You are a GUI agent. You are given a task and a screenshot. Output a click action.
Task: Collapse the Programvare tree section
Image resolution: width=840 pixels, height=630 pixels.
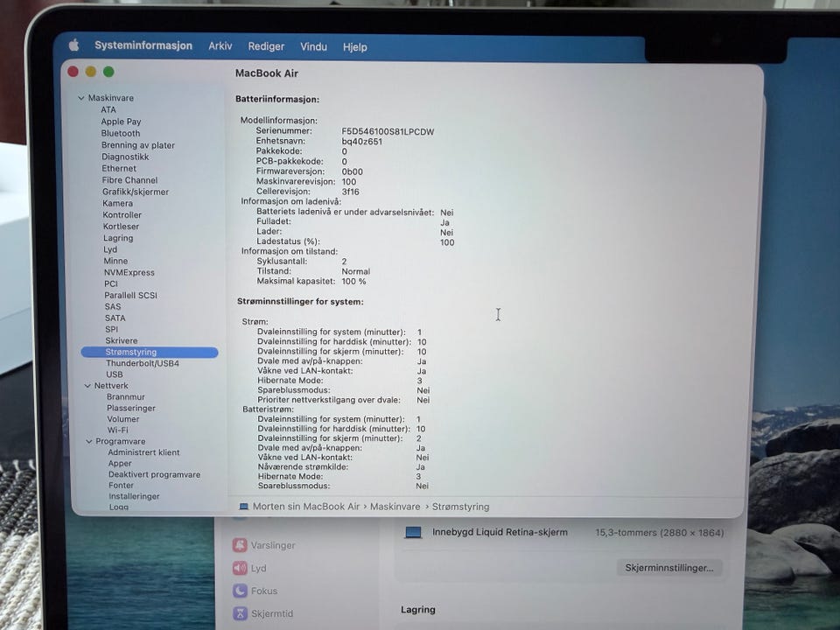point(89,441)
